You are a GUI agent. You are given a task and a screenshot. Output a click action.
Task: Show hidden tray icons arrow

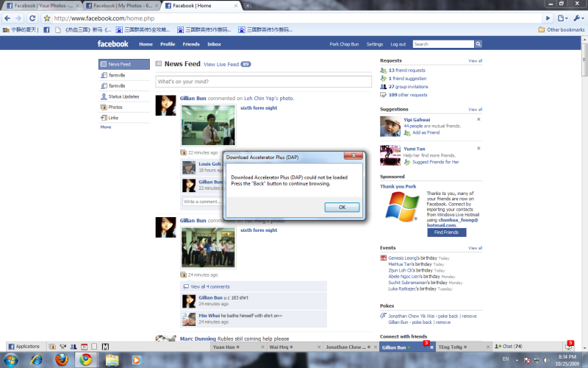[517, 360]
